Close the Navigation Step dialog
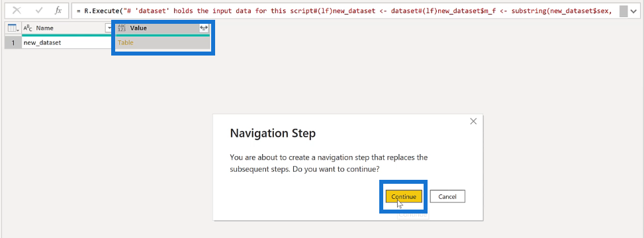 473,122
